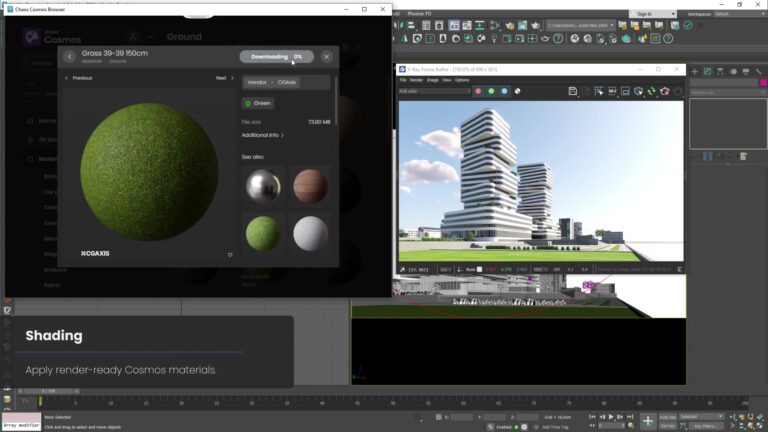
Task: Click the trash remove modifier icon
Action: coord(744,156)
